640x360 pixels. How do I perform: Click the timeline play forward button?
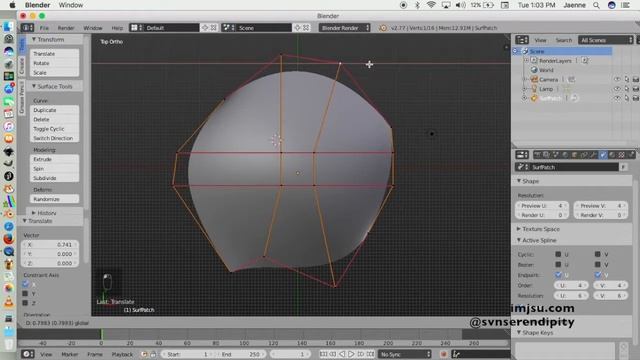point(351,354)
